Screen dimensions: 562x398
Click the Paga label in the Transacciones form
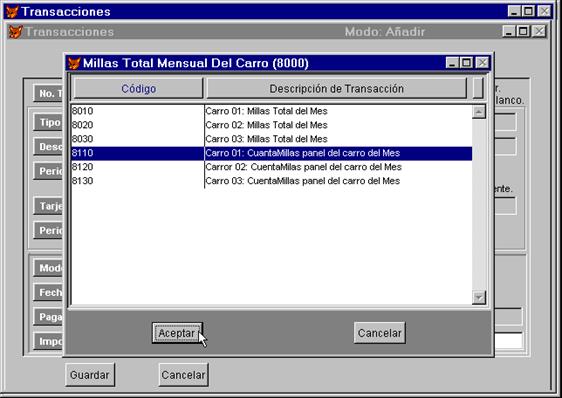(49, 317)
